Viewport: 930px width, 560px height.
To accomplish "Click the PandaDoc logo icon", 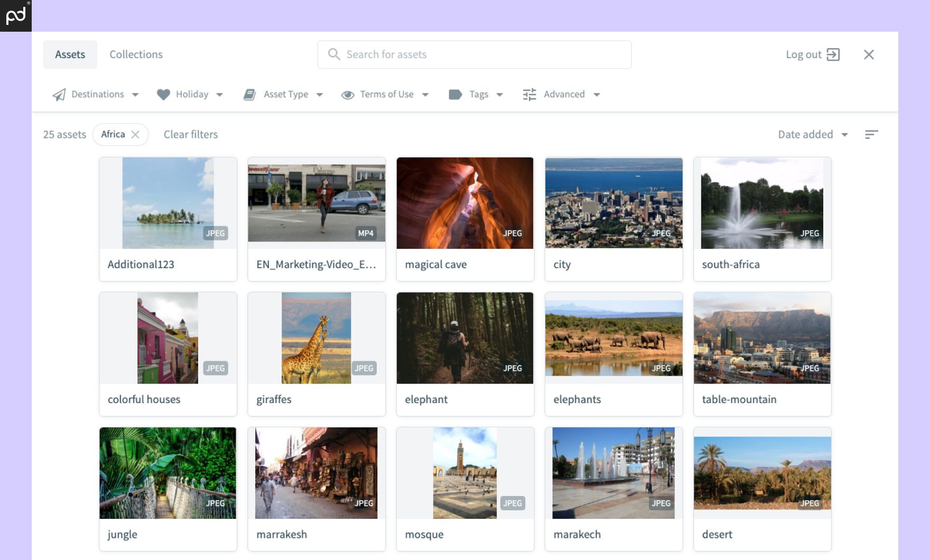I will [15, 15].
